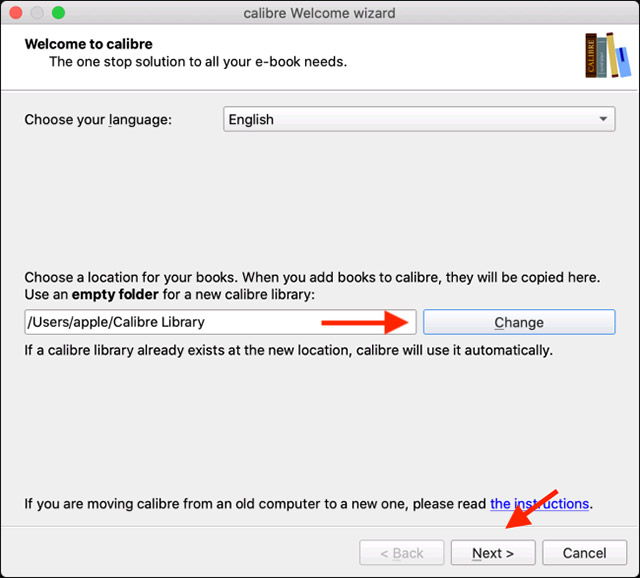The height and width of the screenshot is (578, 640).
Task: Click 'calibre Welcome wizard' window title
Action: [319, 13]
